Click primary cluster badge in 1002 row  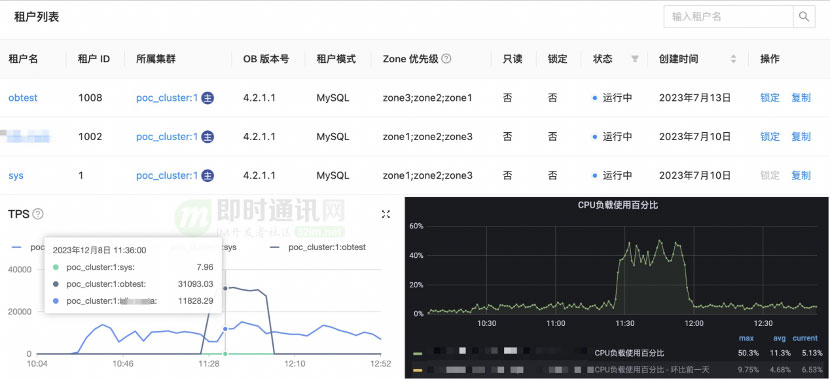(208, 137)
